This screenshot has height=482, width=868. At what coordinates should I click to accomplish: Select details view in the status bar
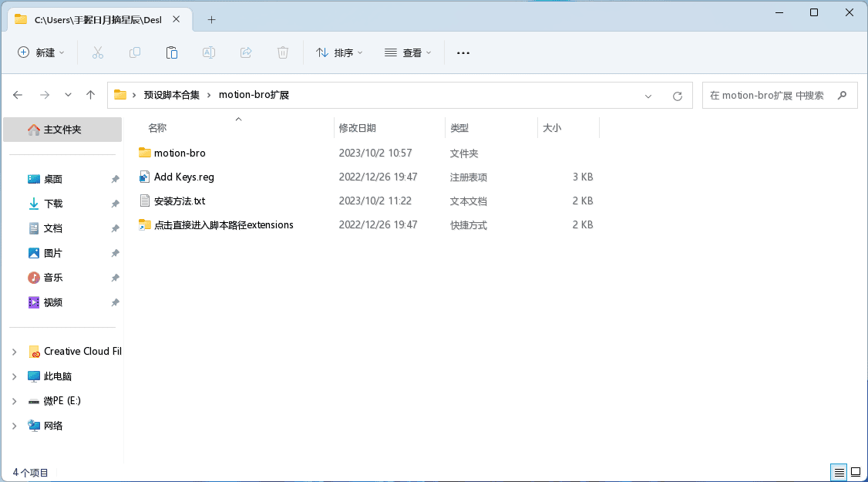point(839,472)
